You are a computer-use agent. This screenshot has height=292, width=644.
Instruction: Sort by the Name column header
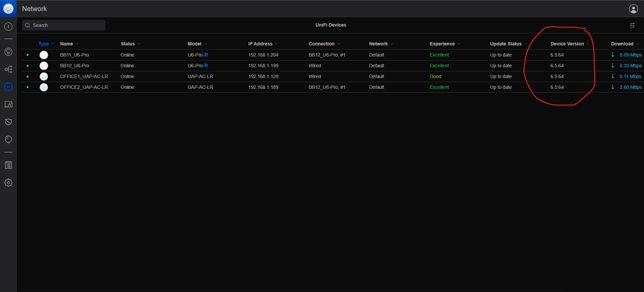(69, 44)
